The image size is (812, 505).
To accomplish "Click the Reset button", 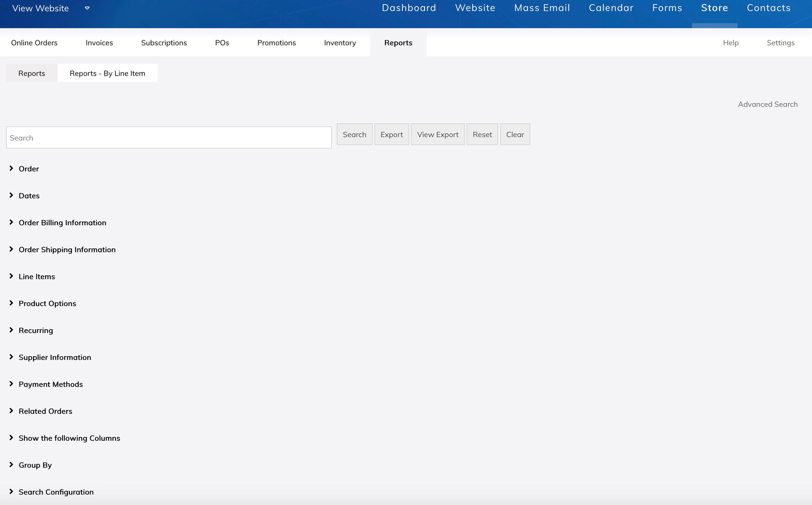I will click(482, 134).
